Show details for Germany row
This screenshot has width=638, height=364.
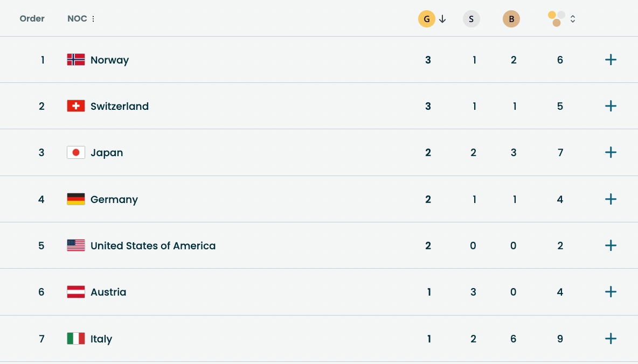coord(611,199)
